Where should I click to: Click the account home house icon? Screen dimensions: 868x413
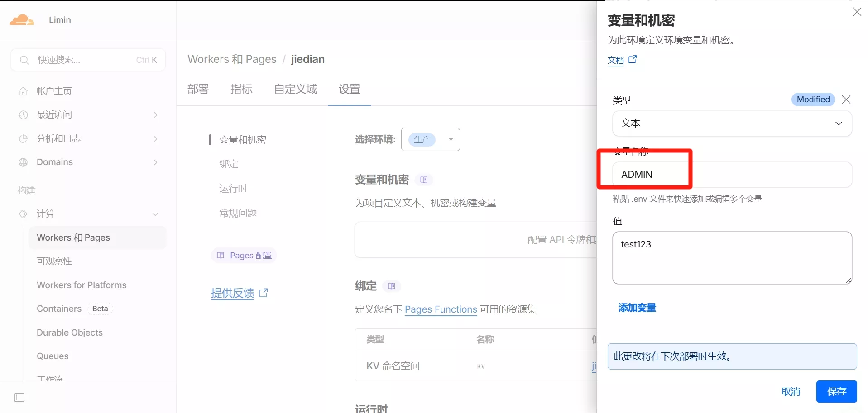point(23,91)
